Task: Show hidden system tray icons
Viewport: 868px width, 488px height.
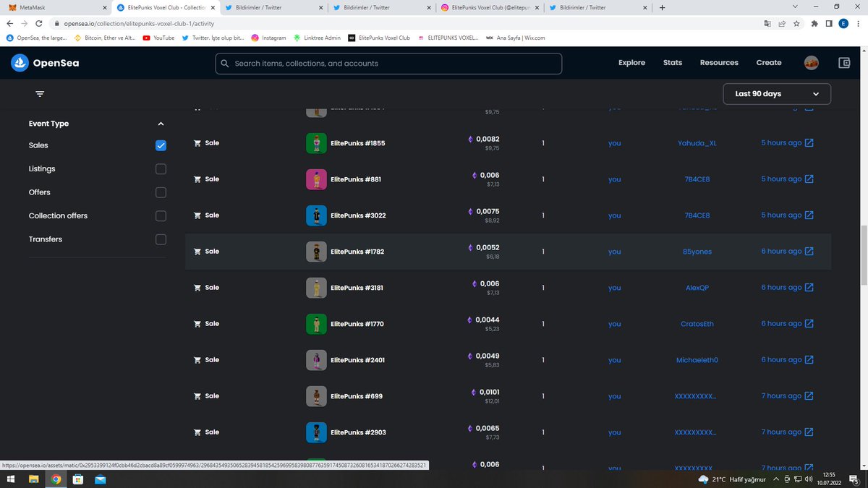Action: (x=776, y=479)
